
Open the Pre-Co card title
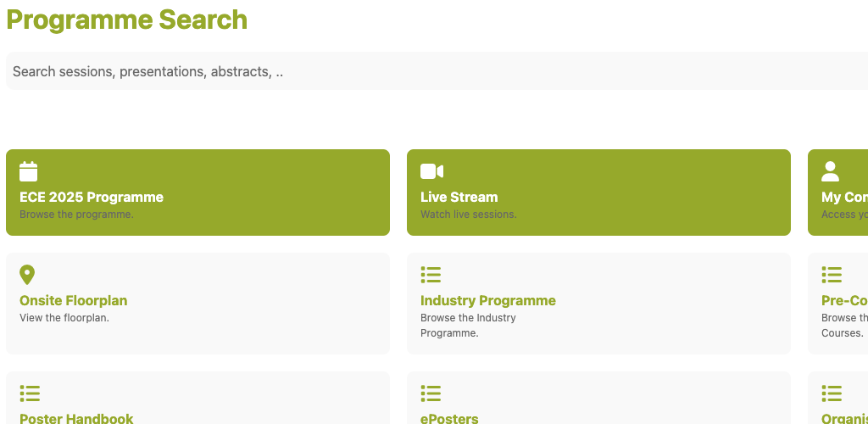(x=844, y=300)
